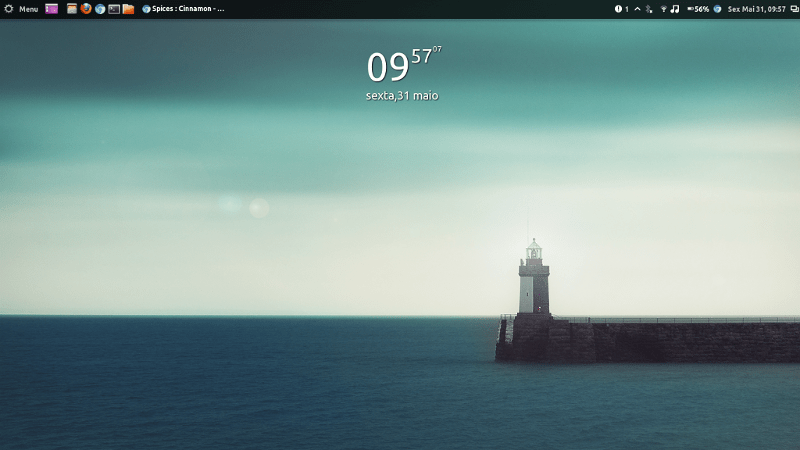Viewport: 800px width, 450px height.
Task: Open the Cinnamon Menu button
Action: tap(21, 9)
